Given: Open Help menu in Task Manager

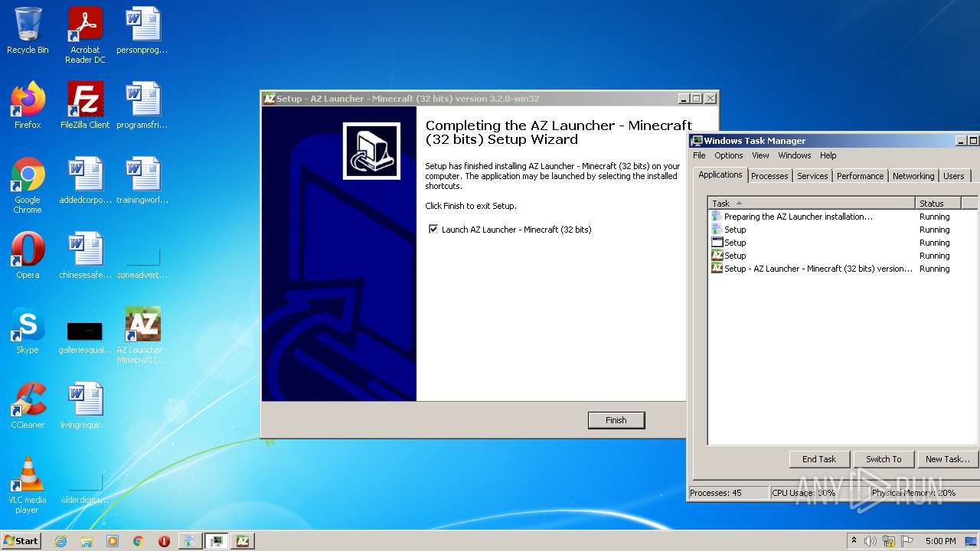Looking at the screenshot, I should pyautogui.click(x=828, y=155).
